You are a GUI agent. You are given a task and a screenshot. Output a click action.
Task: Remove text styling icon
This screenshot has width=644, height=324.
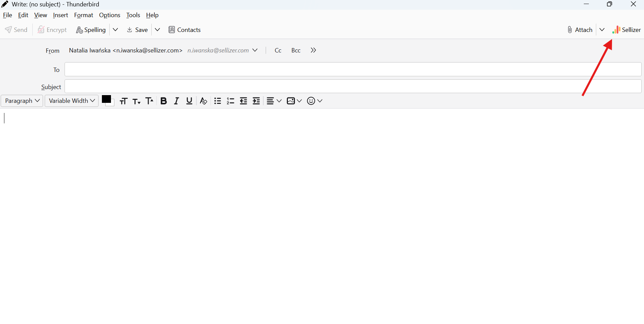coord(203,101)
